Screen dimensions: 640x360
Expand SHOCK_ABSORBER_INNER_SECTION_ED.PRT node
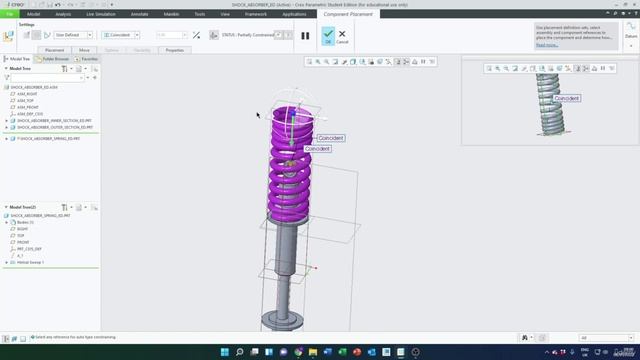coord(6,121)
